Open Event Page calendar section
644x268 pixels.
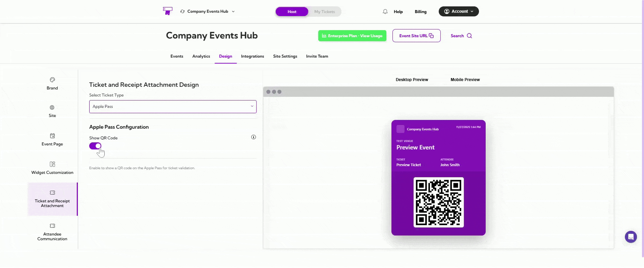[52, 140]
